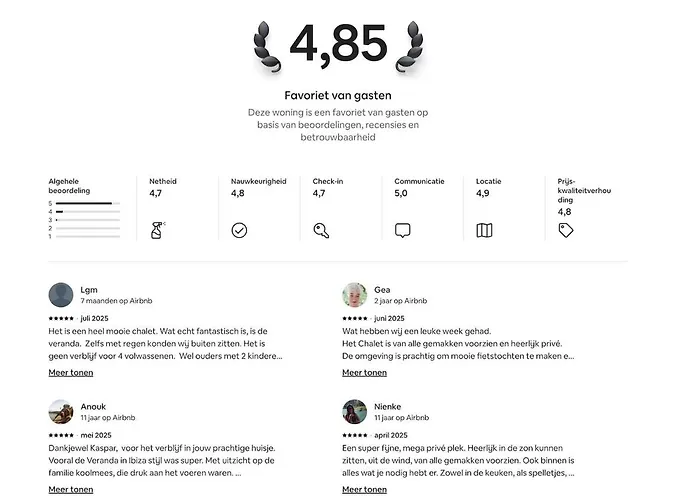Click the 4,85 overall rating score

click(x=337, y=44)
